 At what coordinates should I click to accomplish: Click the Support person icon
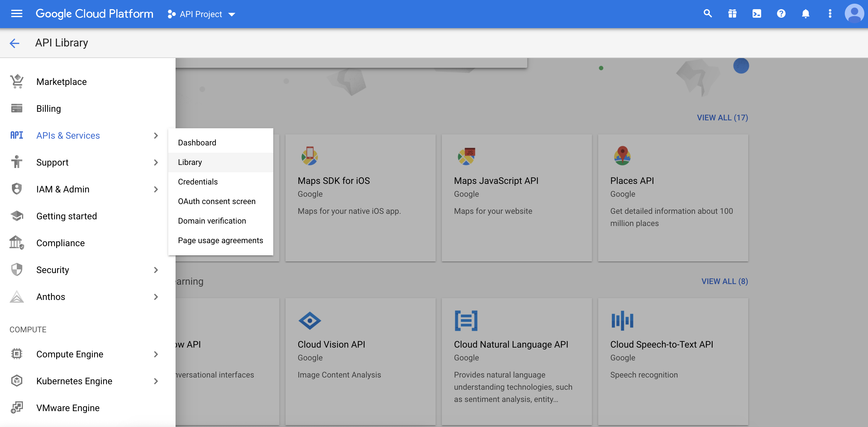tap(17, 162)
